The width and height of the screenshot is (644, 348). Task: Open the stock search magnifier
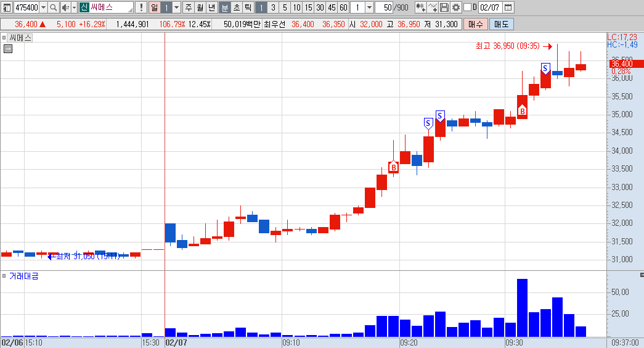tap(54, 7)
